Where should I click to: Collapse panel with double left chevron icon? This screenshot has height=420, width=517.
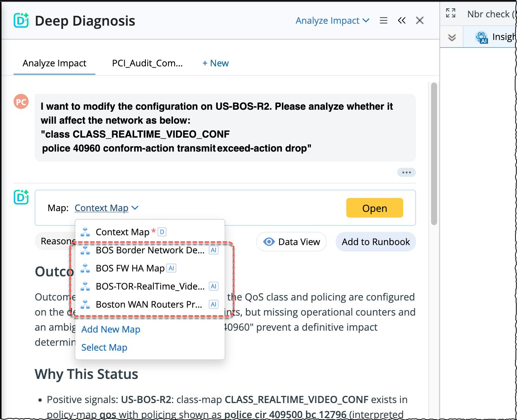[x=402, y=21]
